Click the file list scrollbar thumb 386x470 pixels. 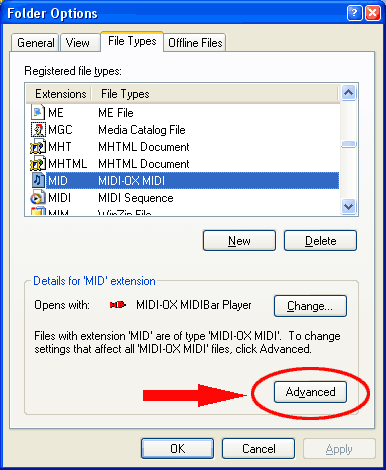tap(348, 144)
